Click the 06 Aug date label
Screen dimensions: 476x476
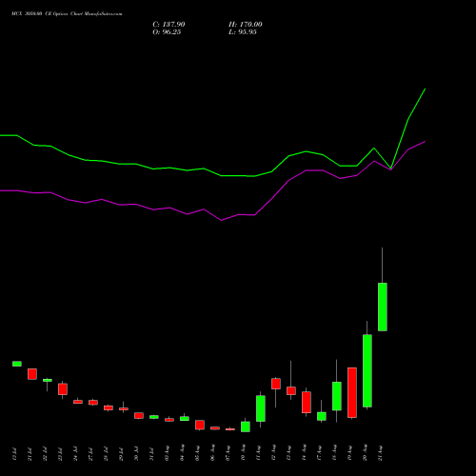(x=213, y=453)
